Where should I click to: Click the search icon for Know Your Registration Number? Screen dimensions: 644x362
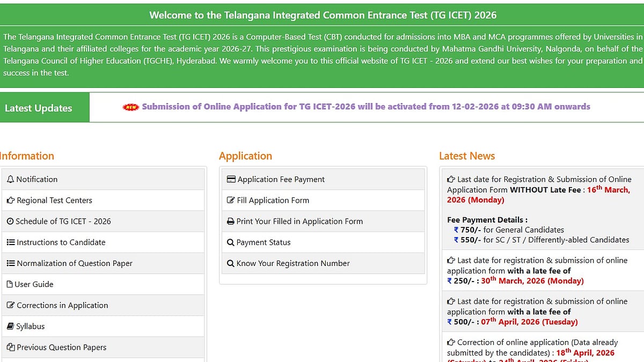[x=231, y=263]
